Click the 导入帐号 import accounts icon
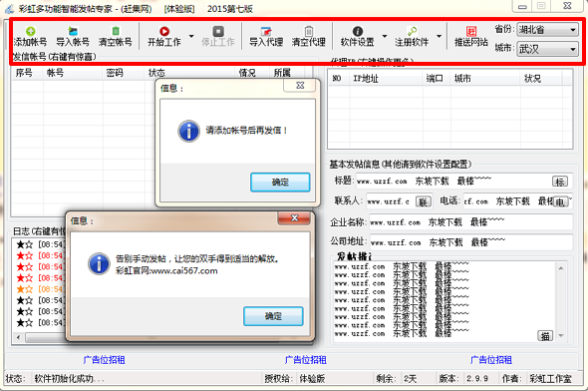This screenshot has height=391, width=588. click(73, 31)
